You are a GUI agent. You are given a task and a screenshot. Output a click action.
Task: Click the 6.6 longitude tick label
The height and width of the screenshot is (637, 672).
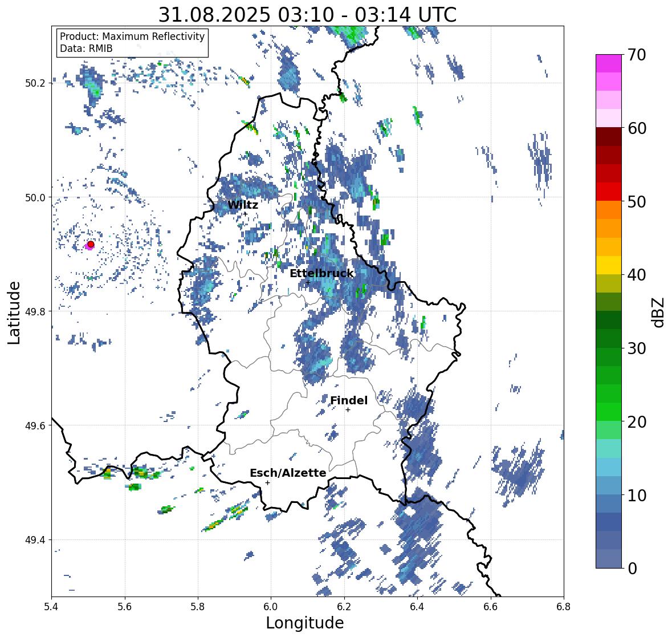[490, 607]
